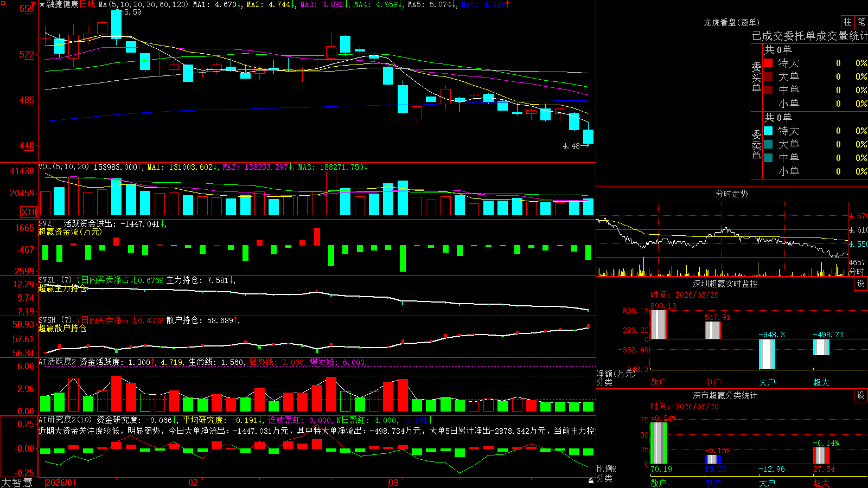Click the last cyan candlestick near 4.48
This screenshot has width=868, height=488.
point(588,137)
